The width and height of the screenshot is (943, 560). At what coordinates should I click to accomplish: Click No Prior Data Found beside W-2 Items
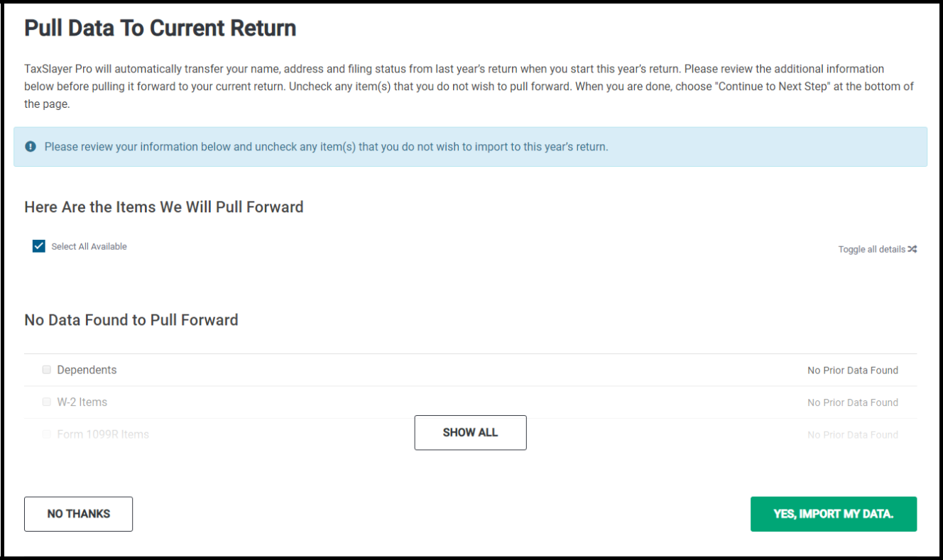pyautogui.click(x=852, y=402)
